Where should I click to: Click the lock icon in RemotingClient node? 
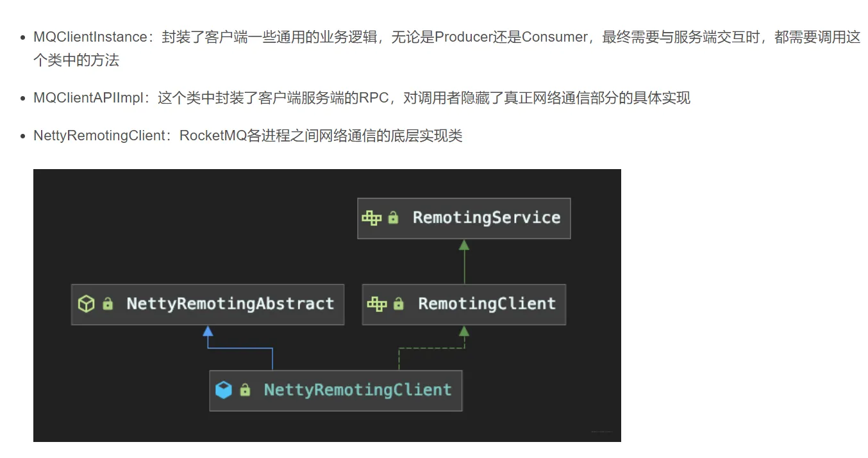(398, 304)
